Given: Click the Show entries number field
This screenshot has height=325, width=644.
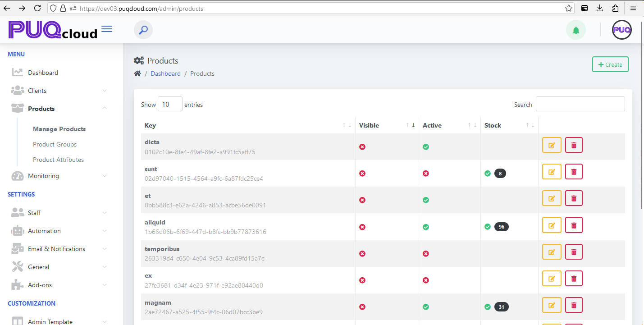Looking at the screenshot, I should click(x=170, y=104).
